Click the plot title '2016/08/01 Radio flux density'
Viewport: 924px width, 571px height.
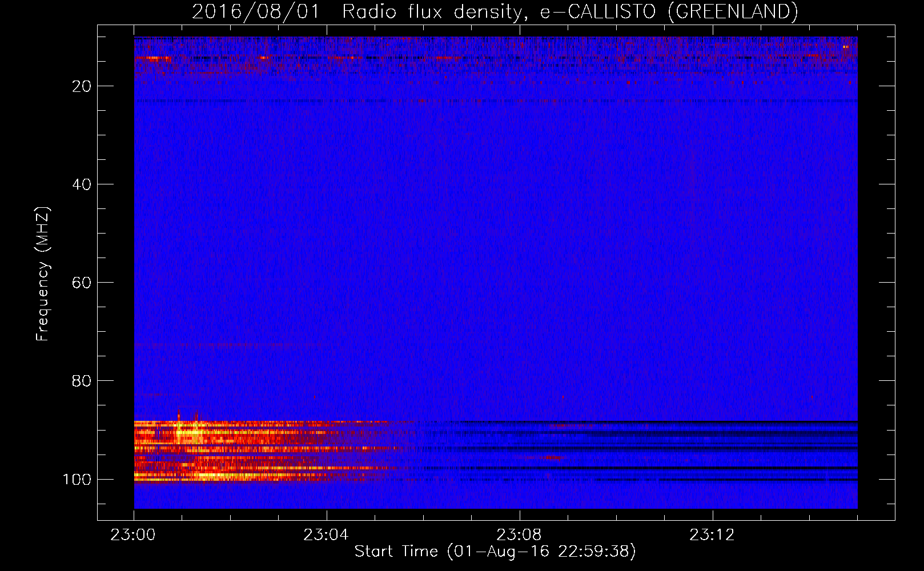[495, 11]
